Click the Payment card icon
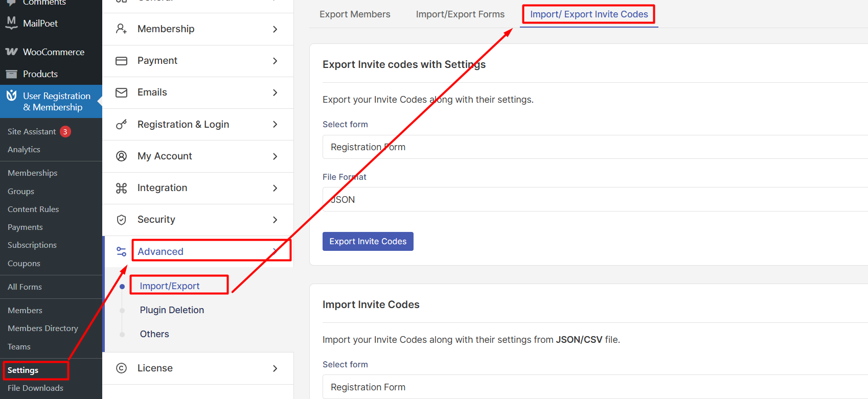Viewport: 868px width, 399px height. coord(121,61)
